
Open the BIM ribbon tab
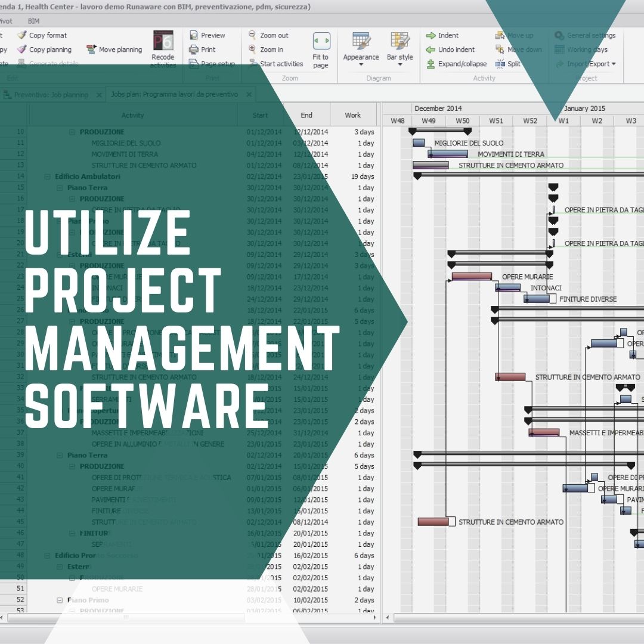click(34, 21)
